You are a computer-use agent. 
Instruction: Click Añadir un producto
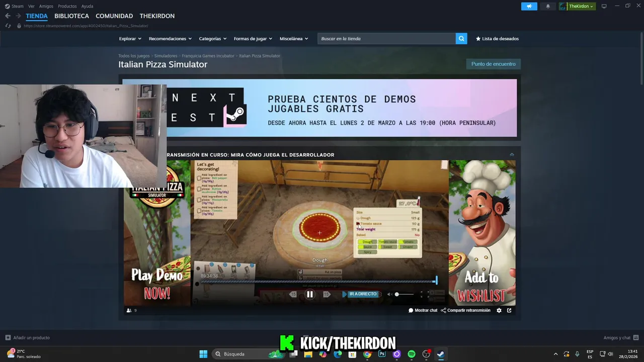pos(28,338)
